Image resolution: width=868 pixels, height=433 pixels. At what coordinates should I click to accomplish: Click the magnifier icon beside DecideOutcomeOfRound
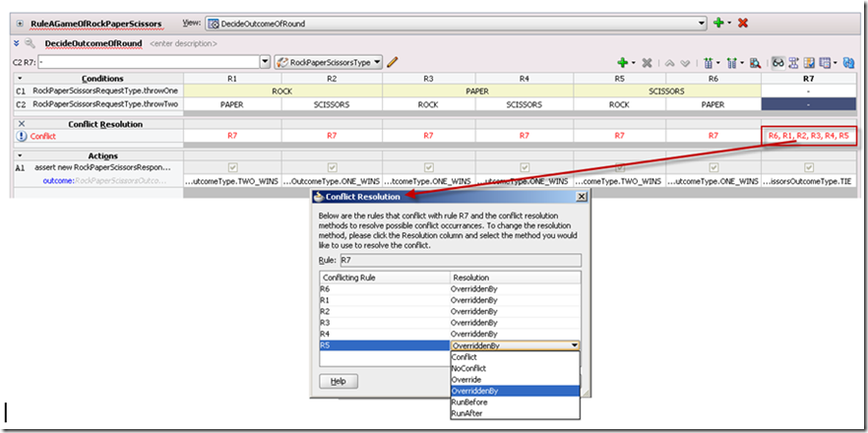31,44
